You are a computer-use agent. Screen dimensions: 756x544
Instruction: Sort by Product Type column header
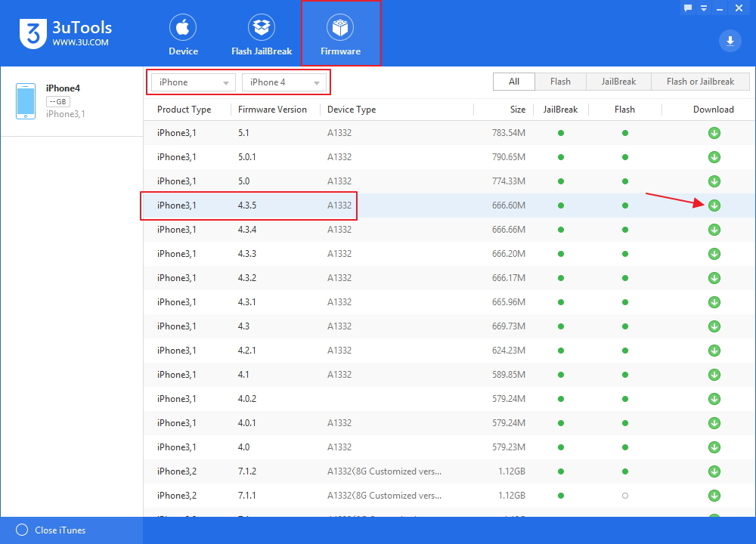pyautogui.click(x=184, y=110)
